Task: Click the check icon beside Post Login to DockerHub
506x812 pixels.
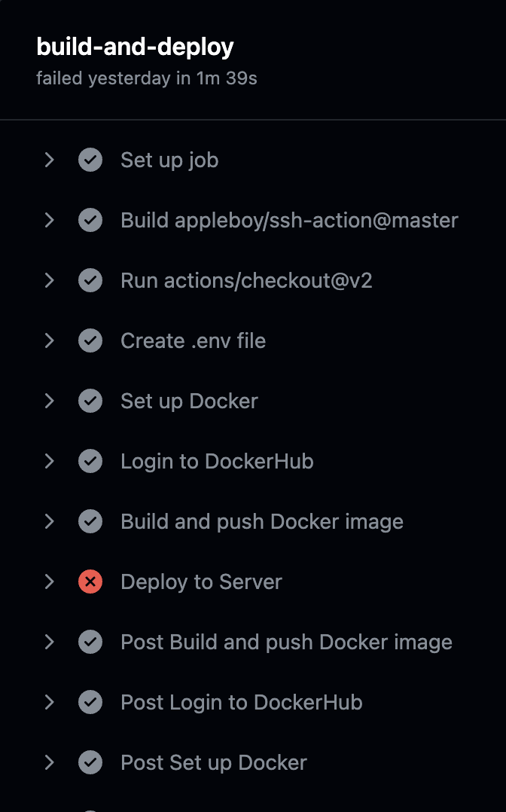Action: (90, 702)
